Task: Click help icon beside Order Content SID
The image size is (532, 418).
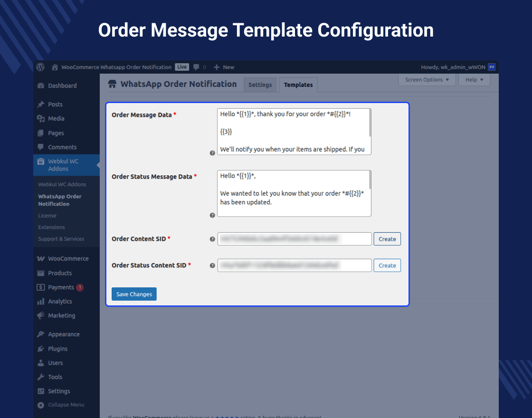Action: click(212, 239)
